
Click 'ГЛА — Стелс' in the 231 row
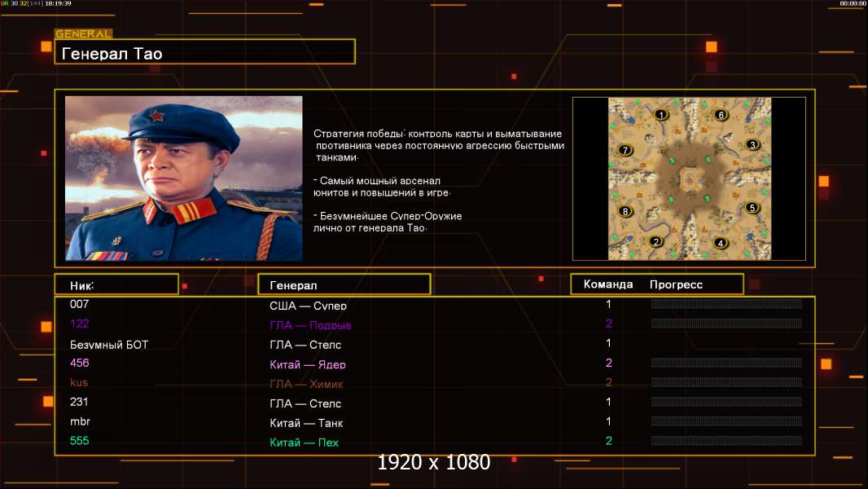(x=305, y=403)
